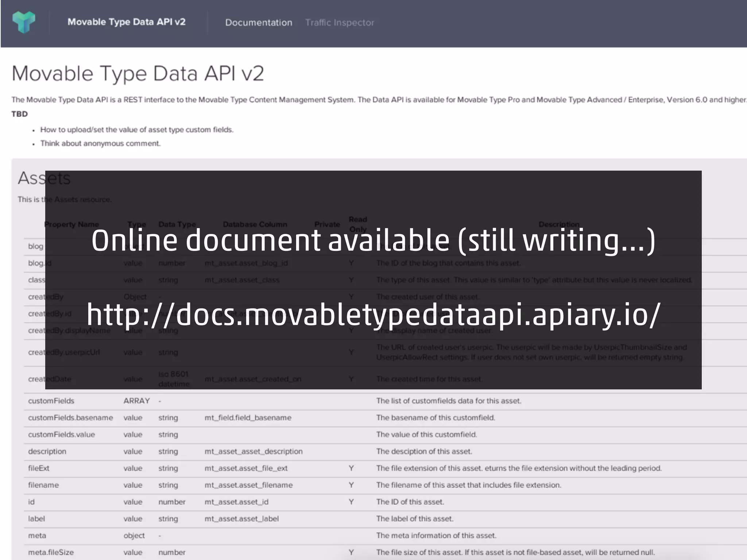Click Movable Type Data API v2 header title

pyautogui.click(x=126, y=22)
